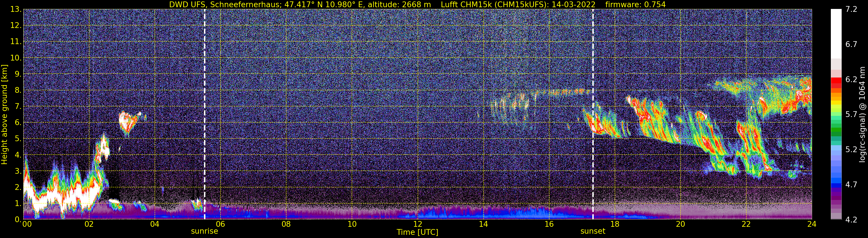Click the '00' time tick label

point(27,224)
